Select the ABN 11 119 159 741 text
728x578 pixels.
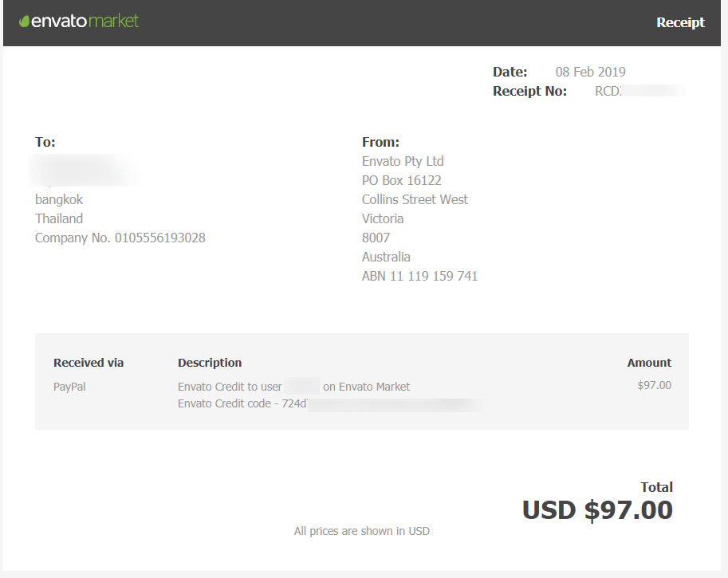coord(419,276)
